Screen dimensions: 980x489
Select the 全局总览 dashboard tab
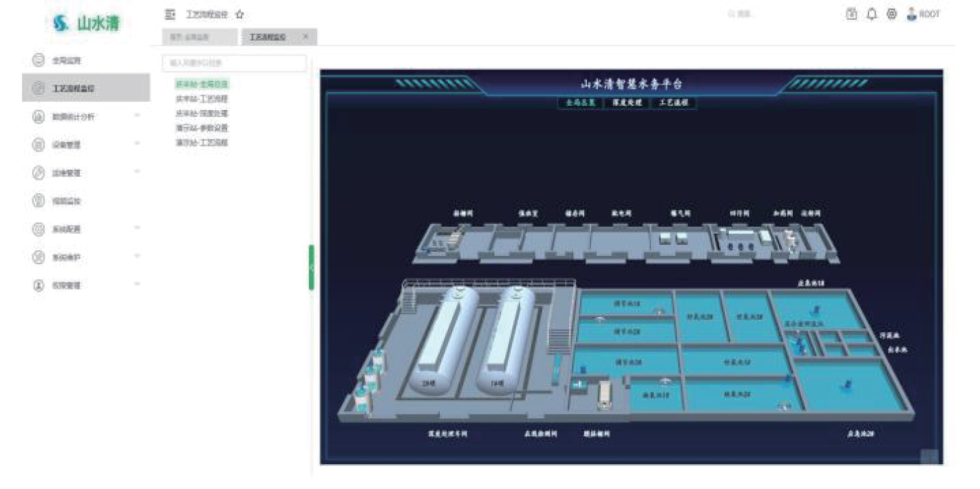[579, 102]
